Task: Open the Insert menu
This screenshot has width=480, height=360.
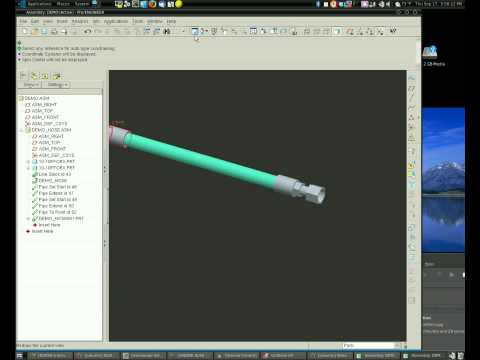Action: tap(62, 21)
